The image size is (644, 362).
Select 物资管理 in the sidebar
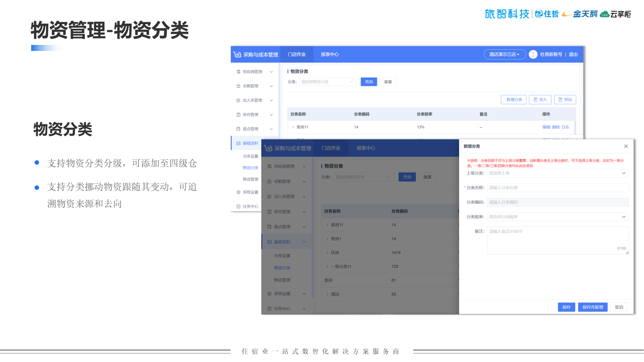[x=250, y=179]
